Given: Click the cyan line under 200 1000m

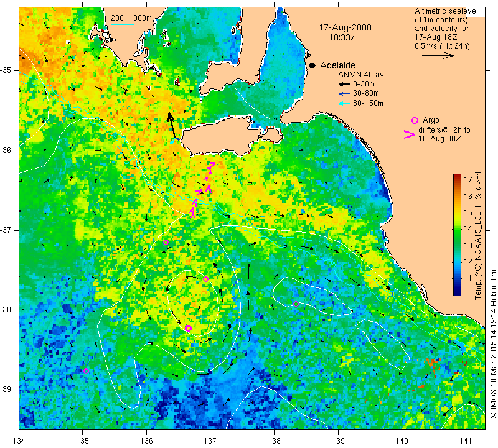Looking at the screenshot, I should [x=122, y=24].
